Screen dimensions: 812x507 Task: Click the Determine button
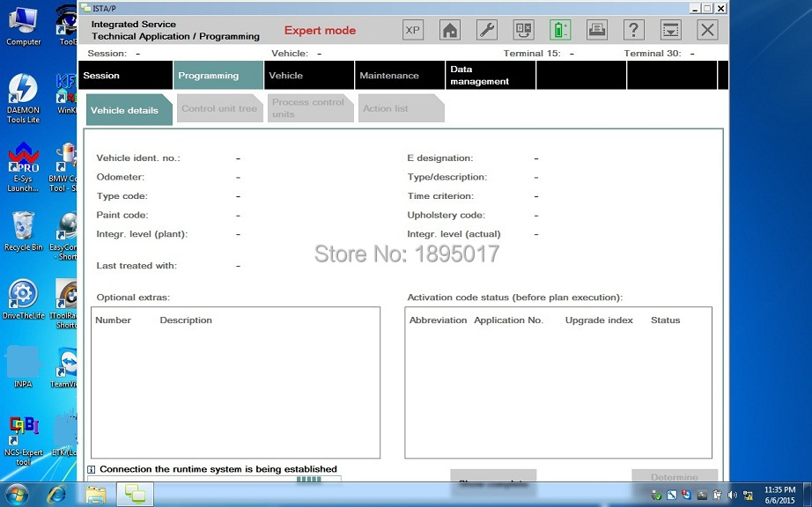(x=674, y=476)
